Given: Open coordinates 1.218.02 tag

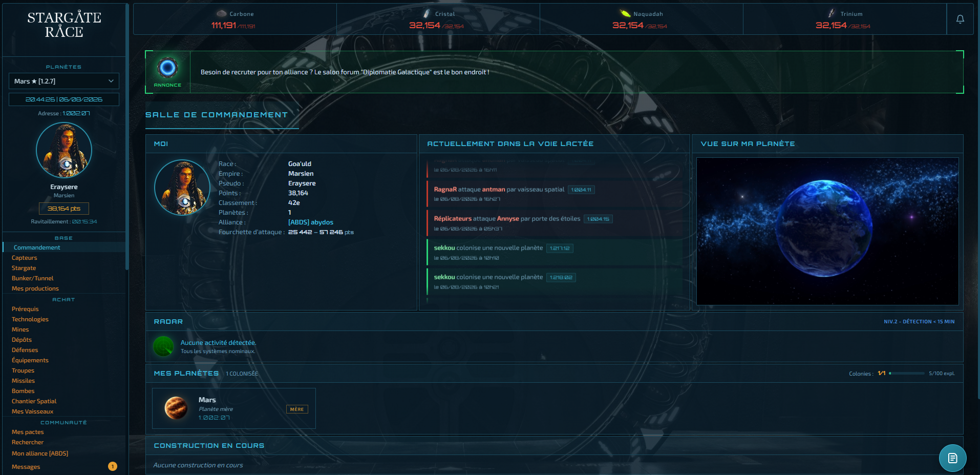Looking at the screenshot, I should tap(561, 277).
